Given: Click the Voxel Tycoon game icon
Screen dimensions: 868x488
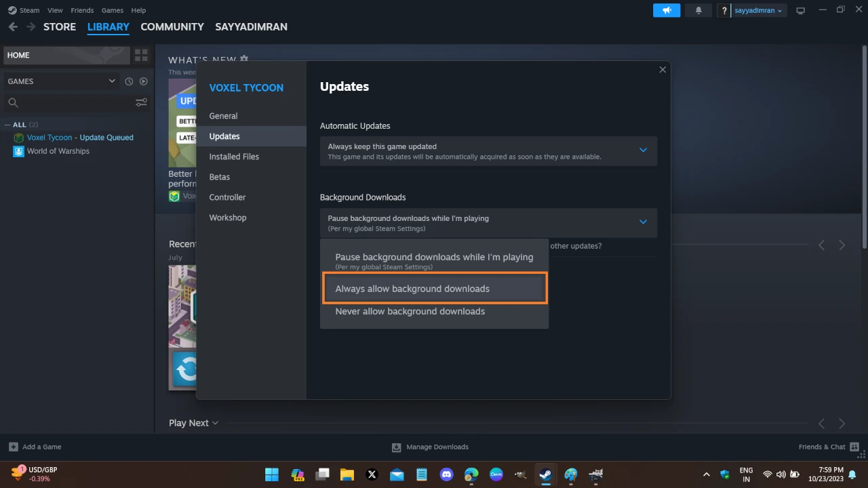Looking at the screenshot, I should (19, 138).
